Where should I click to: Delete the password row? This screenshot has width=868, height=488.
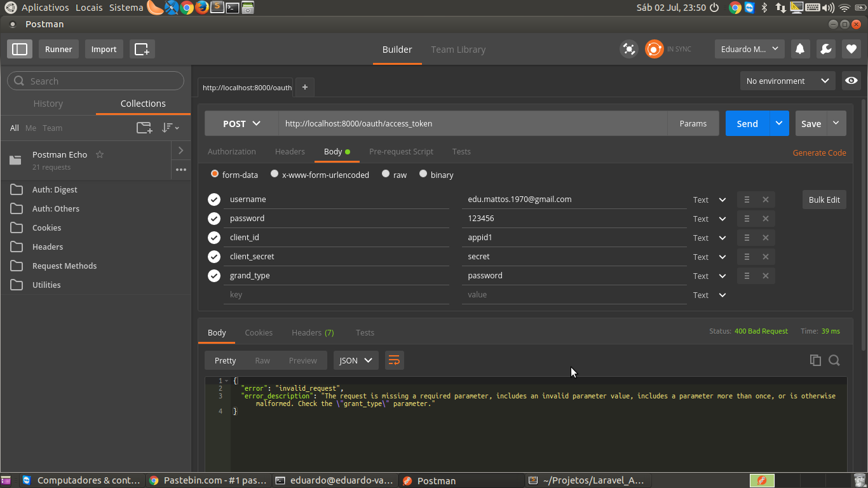(766, 219)
